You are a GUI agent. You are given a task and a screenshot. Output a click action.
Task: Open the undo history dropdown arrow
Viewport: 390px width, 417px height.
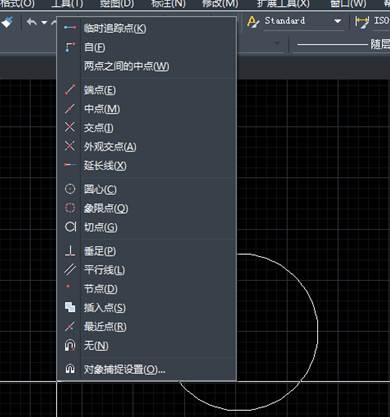pos(44,23)
